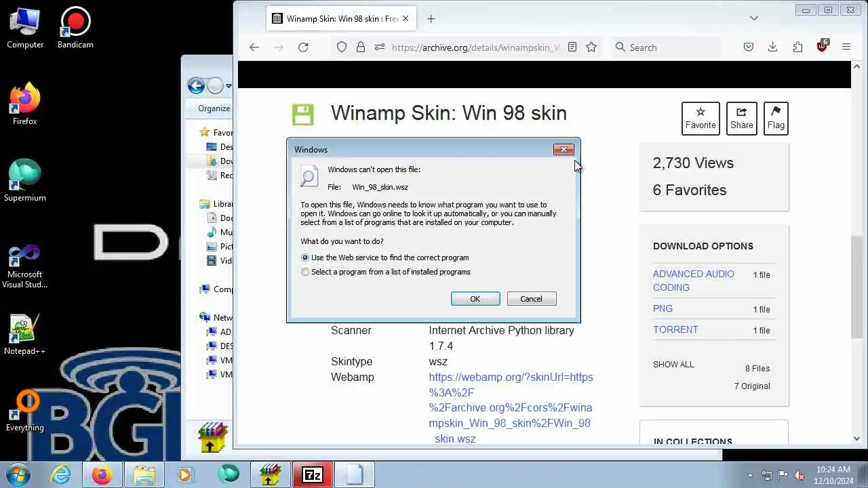Open Explorer recent pages dropdown arrow
868x488 pixels.
pyautogui.click(x=229, y=85)
